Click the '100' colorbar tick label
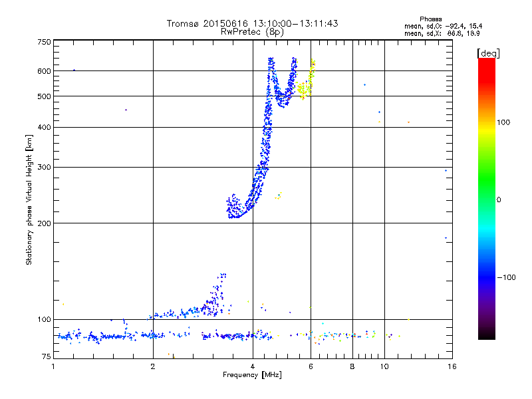 coord(503,122)
